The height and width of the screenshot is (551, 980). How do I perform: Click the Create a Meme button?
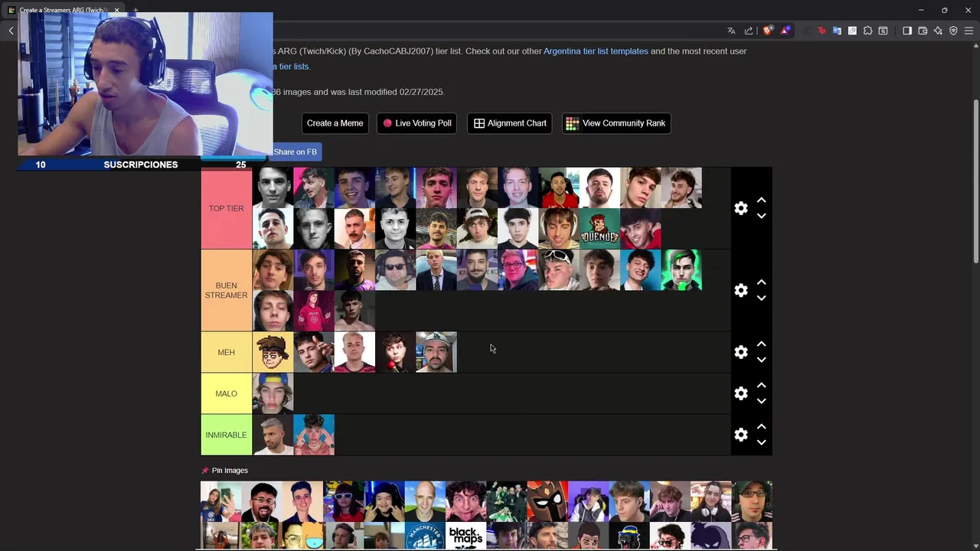point(335,123)
